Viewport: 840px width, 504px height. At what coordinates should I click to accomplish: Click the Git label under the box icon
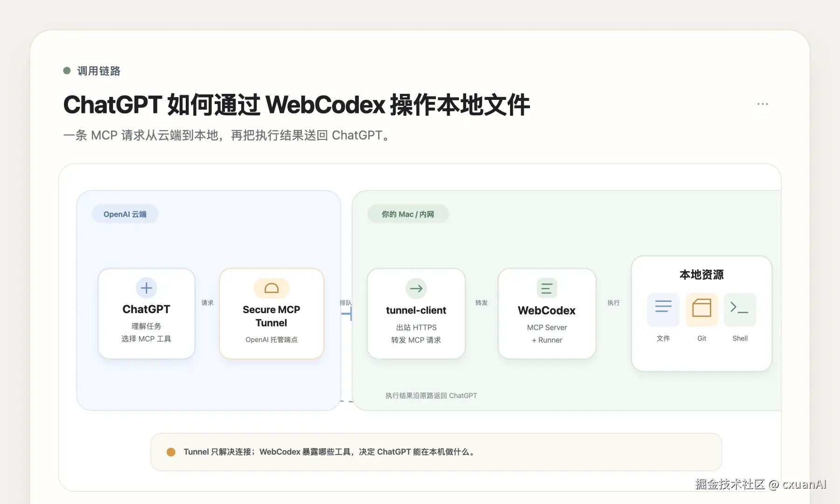click(x=702, y=338)
